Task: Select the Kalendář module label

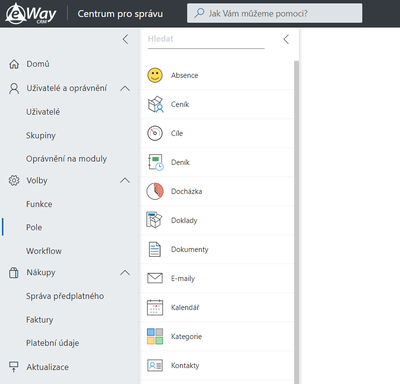Action: [185, 307]
